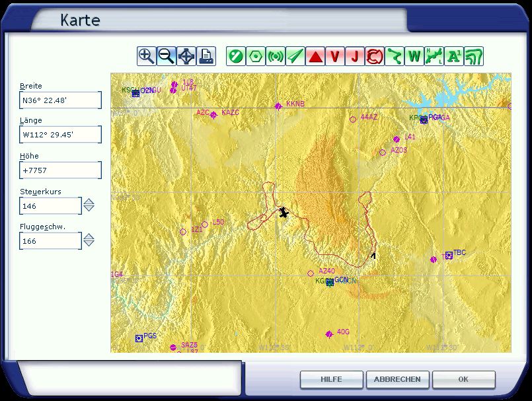Viewport: 532px width, 401px height.
Task: Select the SAZ5 airport marker
Action: click(x=173, y=347)
